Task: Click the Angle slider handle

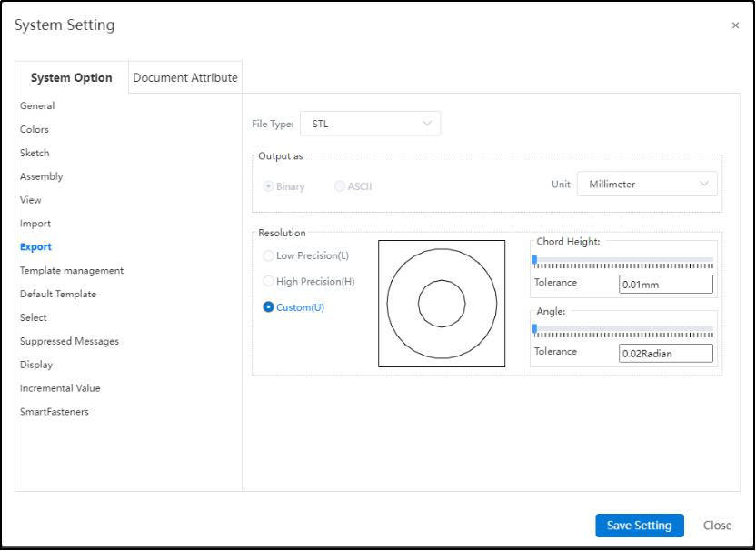Action: point(534,329)
